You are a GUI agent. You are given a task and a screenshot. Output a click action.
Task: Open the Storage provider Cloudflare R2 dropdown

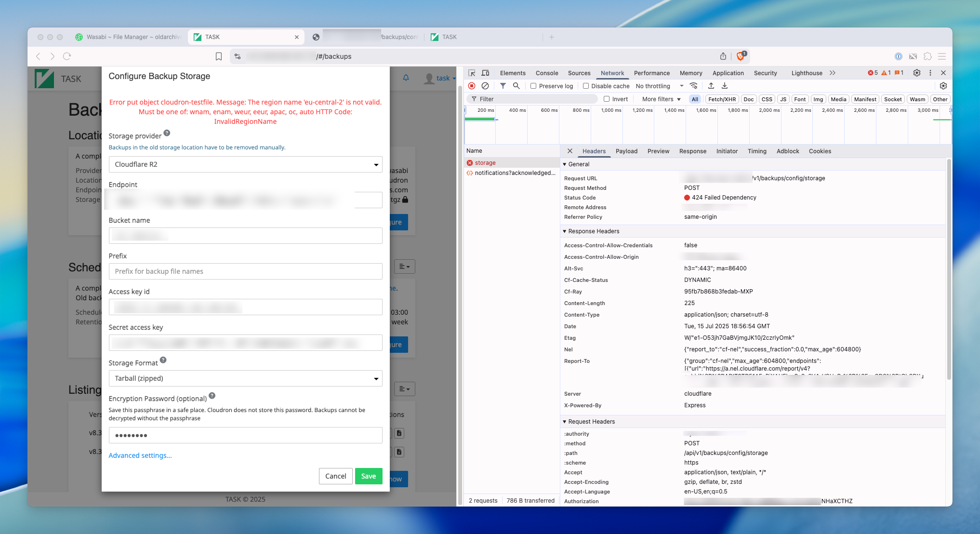[x=245, y=164]
